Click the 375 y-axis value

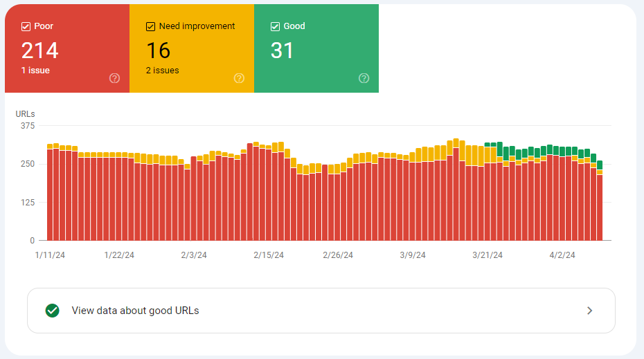coord(28,126)
